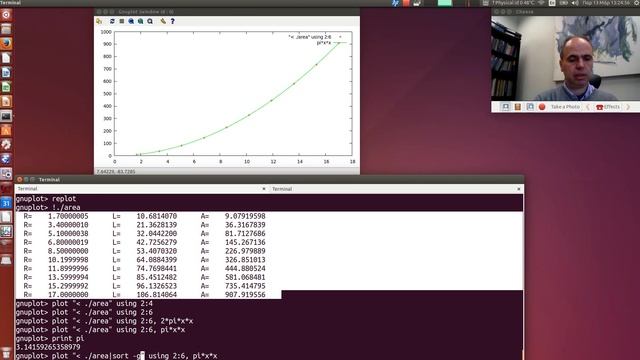Click the legend entry '< ./area' using 2:6
640x360 pixels.
[310, 37]
